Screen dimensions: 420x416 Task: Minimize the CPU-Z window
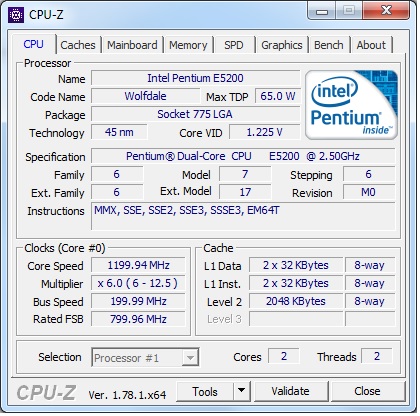(322, 12)
